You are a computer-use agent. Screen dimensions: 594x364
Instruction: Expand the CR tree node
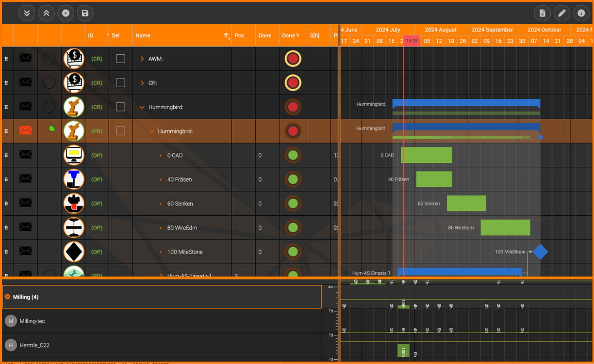tap(142, 83)
